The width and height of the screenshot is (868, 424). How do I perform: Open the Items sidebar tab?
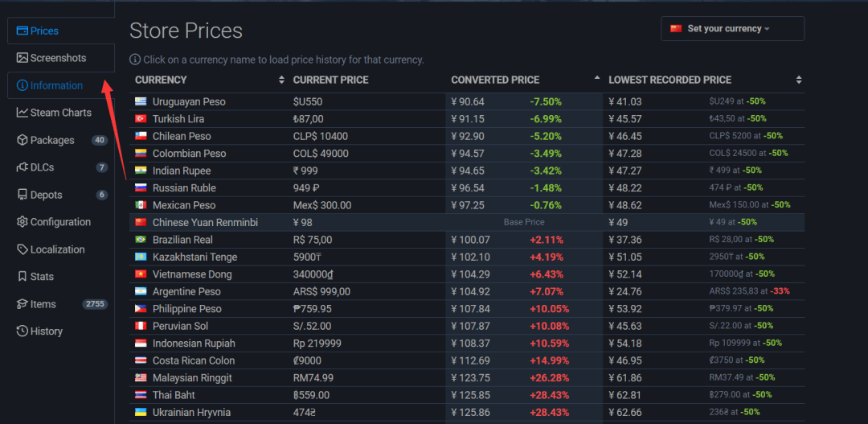43,304
